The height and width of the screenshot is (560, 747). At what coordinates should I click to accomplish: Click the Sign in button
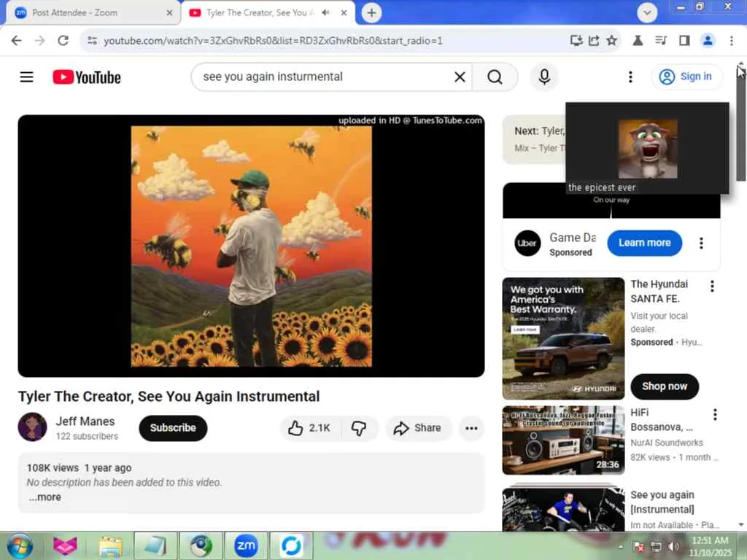coord(686,77)
